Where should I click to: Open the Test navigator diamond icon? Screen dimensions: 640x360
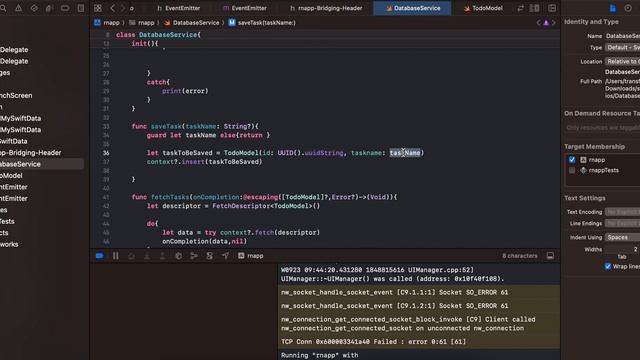pyautogui.click(x=34, y=8)
